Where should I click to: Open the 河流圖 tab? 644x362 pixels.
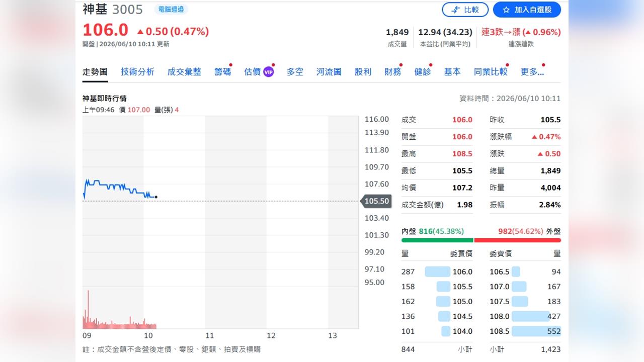point(329,72)
